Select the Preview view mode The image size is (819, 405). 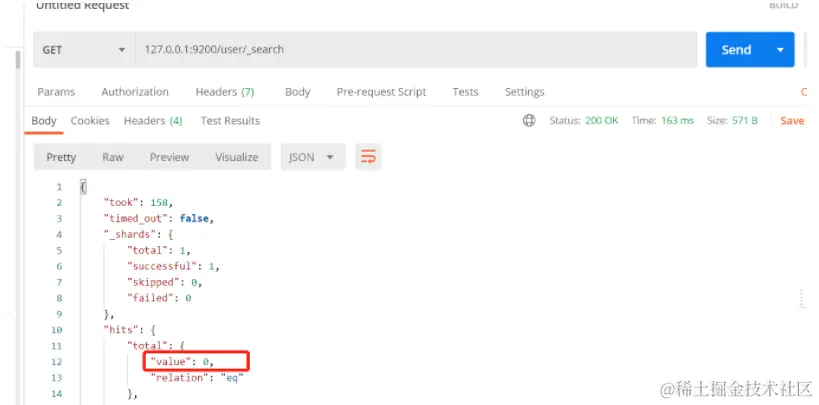pos(169,157)
